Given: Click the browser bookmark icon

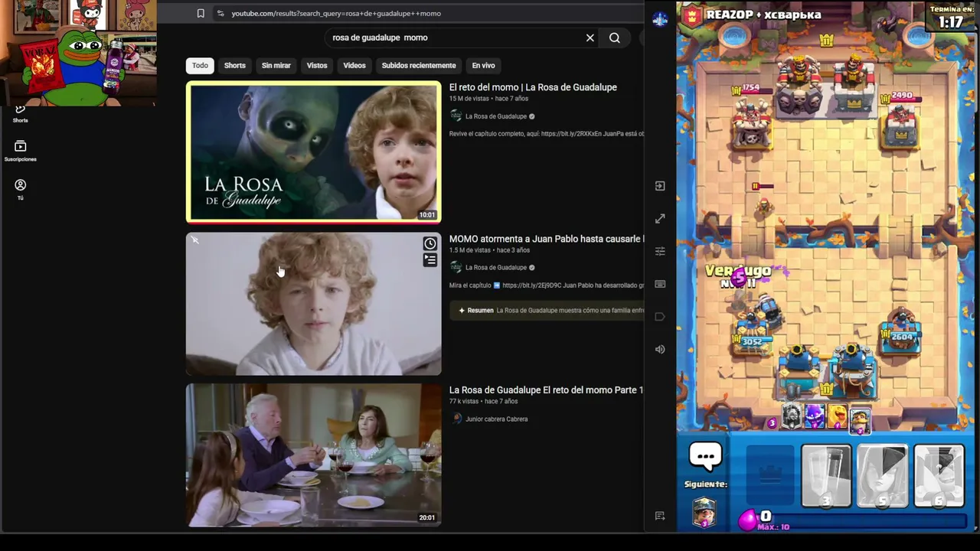Looking at the screenshot, I should point(201,13).
